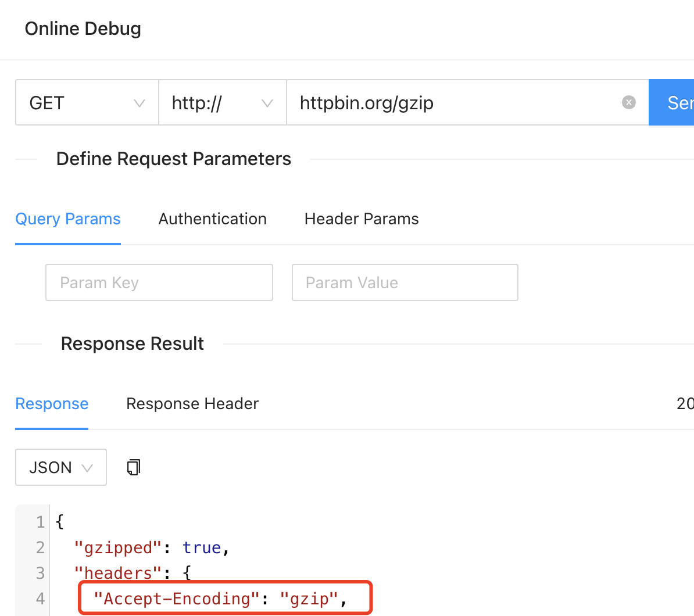Click the "gzipped" key on line 2
694x616 pixels.
(118, 548)
